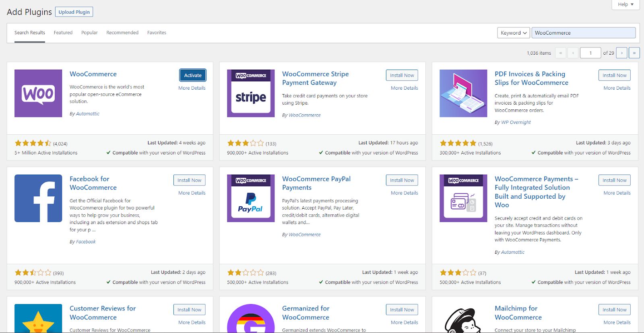Install WooCommerce Payments plugin
This screenshot has width=644, height=333.
[614, 180]
